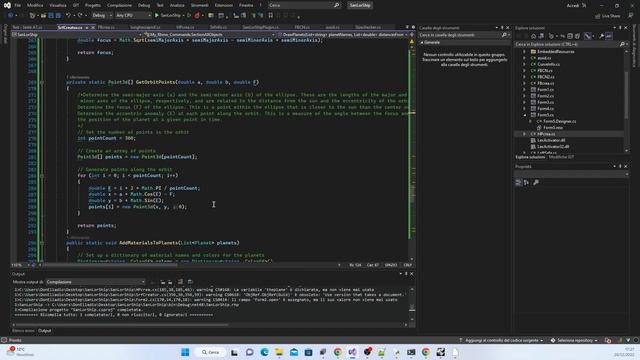Screen dimensions: 640x360
Task: Toggle Preview Selected Items in Solution Explorer toolbar
Action: click(609, 36)
